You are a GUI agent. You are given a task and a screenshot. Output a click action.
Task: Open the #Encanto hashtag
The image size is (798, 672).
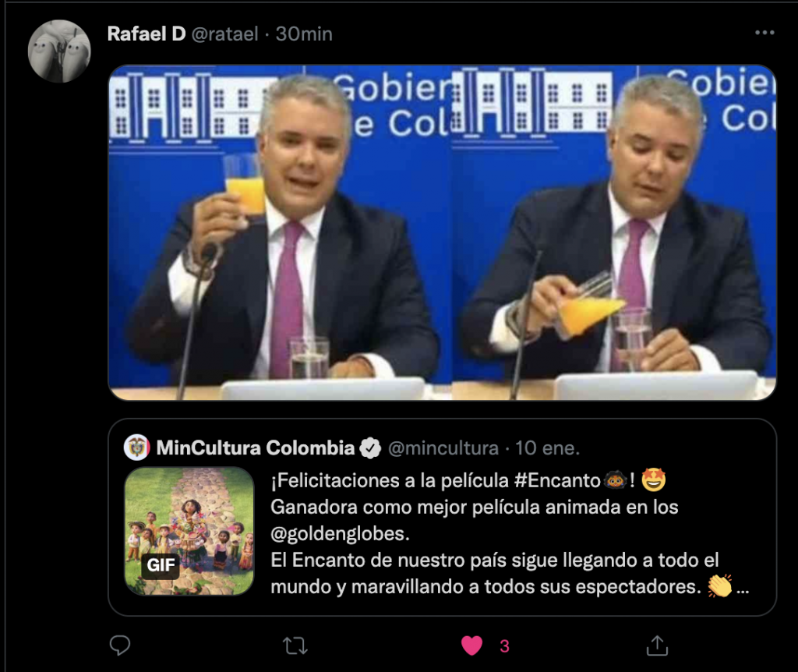[557, 480]
